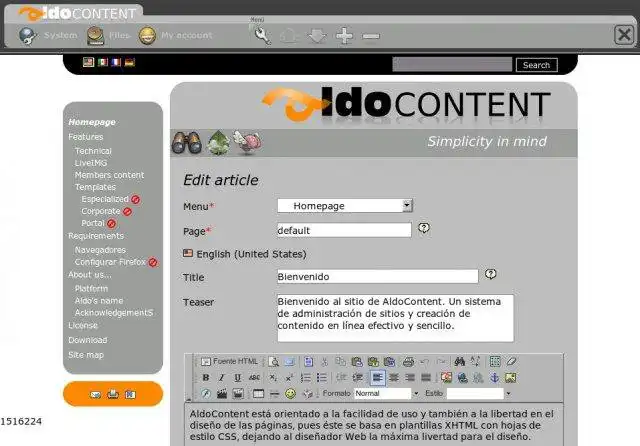Image resolution: width=640 pixels, height=446 pixels.
Task: Click print icon in orange box
Action: point(113,394)
